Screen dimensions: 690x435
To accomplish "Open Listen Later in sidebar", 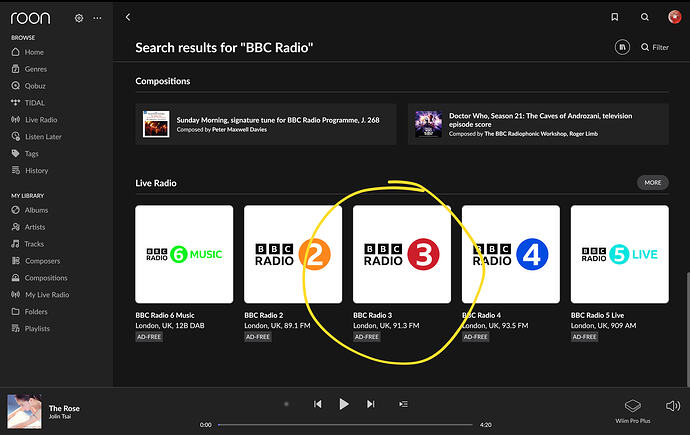I will [36, 137].
